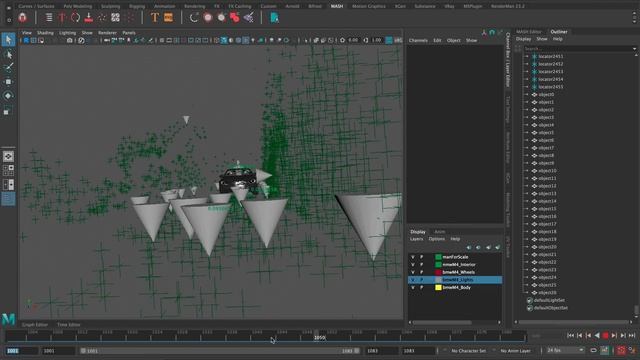Open the Graph Editor
This screenshot has height=360, width=640.
(35, 324)
